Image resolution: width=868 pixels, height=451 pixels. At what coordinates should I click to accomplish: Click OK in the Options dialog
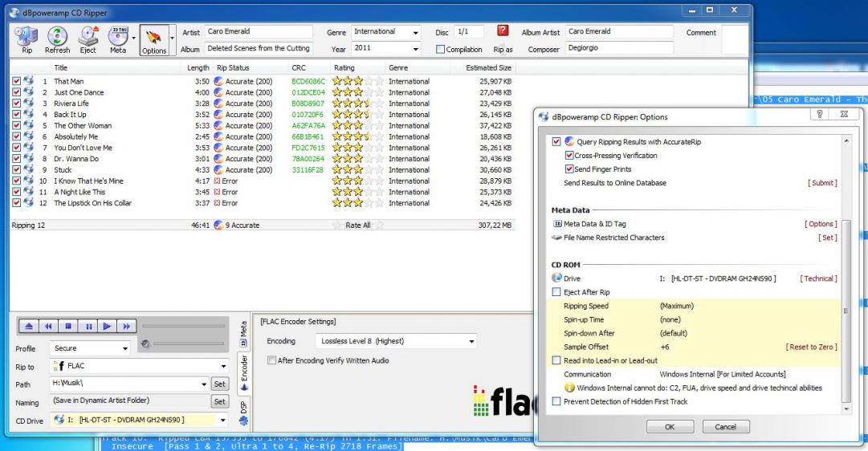(670, 427)
